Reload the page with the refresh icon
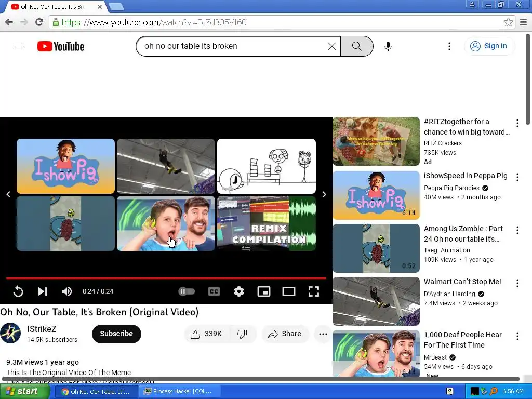532x399 pixels. pos(39,22)
